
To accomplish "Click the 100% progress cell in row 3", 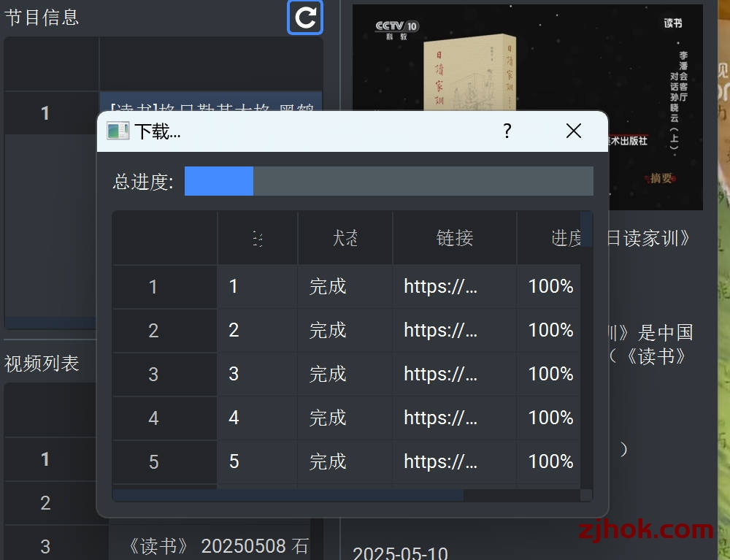I will (x=549, y=375).
